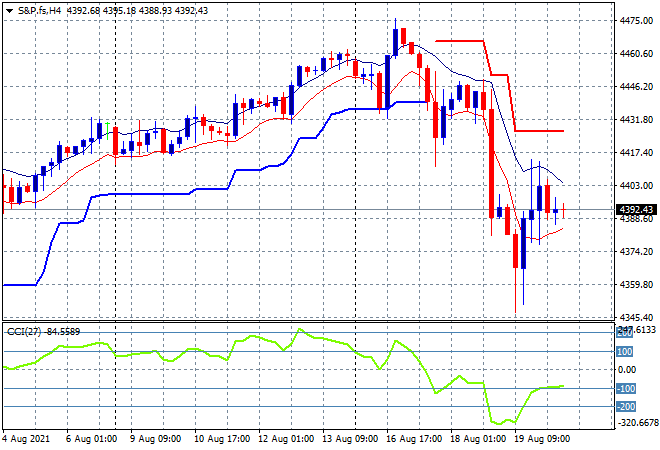Click the 19 Aug 09:00 time label
Image resolution: width=660 pixels, height=450 pixels.
click(x=542, y=439)
